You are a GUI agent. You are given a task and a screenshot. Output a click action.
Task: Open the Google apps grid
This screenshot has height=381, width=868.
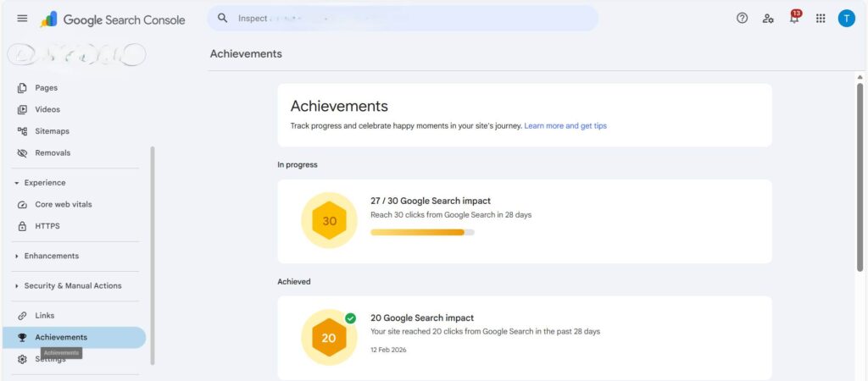click(x=821, y=19)
